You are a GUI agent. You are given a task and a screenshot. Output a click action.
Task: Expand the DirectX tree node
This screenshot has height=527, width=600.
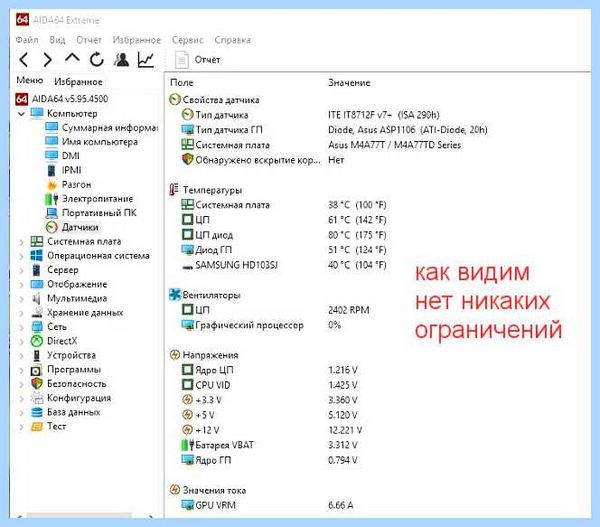point(21,341)
